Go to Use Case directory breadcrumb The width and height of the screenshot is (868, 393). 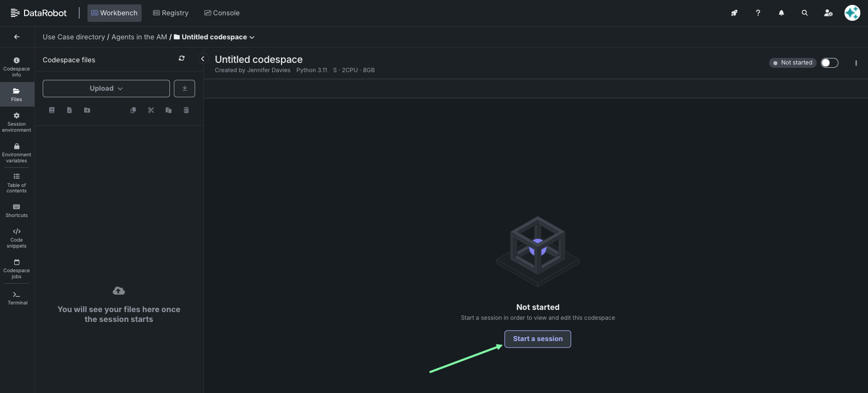74,37
